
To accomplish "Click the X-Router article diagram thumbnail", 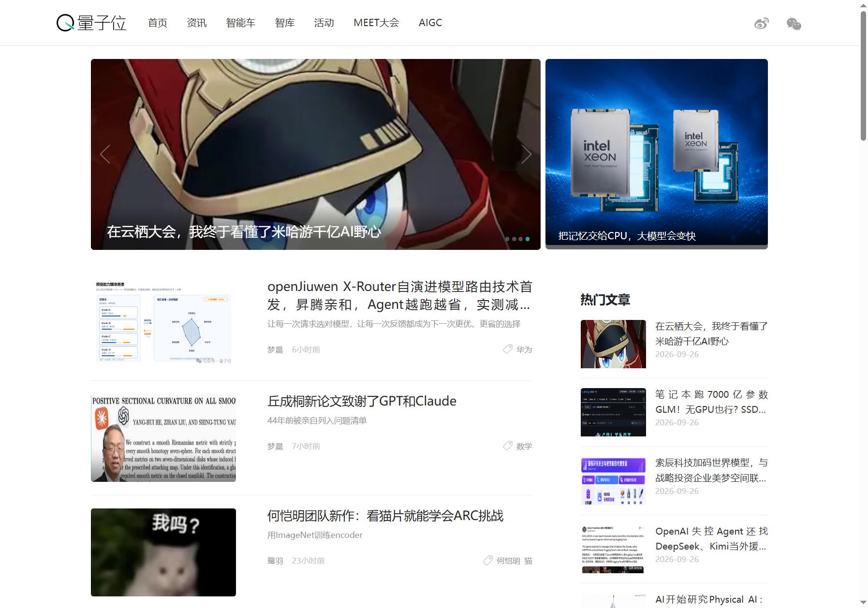I will [163, 323].
